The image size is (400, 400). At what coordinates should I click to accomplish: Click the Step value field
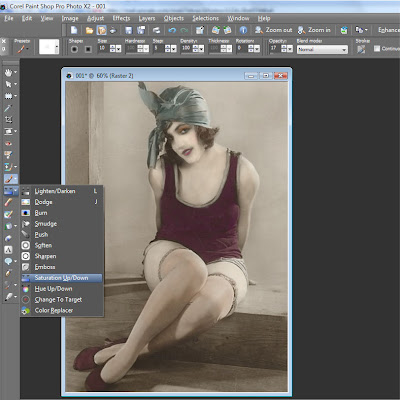point(158,49)
